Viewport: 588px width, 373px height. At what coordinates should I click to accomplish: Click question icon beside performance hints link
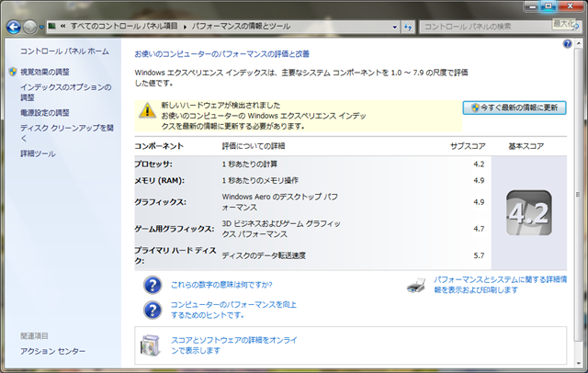[x=153, y=310]
